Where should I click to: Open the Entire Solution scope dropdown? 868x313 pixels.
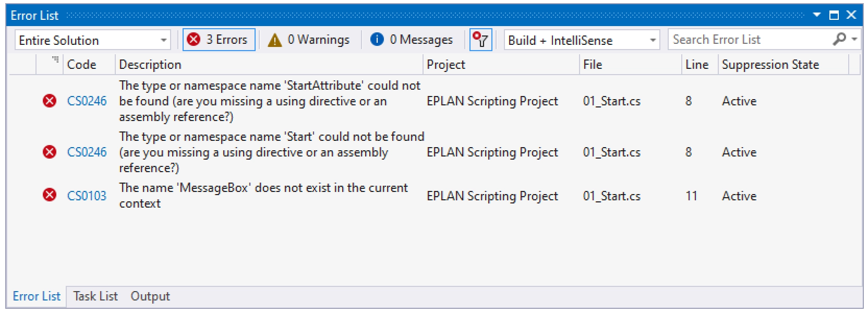coord(93,40)
